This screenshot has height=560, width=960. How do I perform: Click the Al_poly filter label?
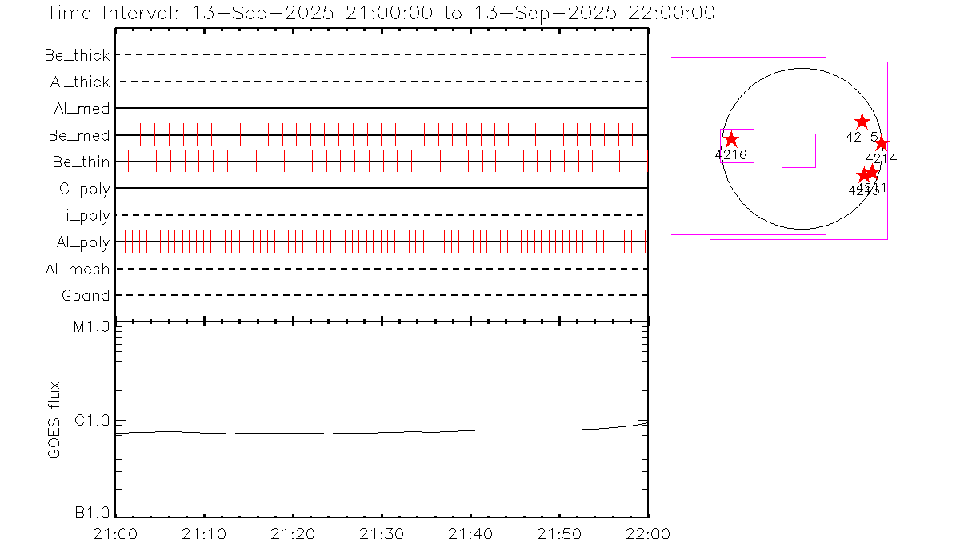(83, 242)
